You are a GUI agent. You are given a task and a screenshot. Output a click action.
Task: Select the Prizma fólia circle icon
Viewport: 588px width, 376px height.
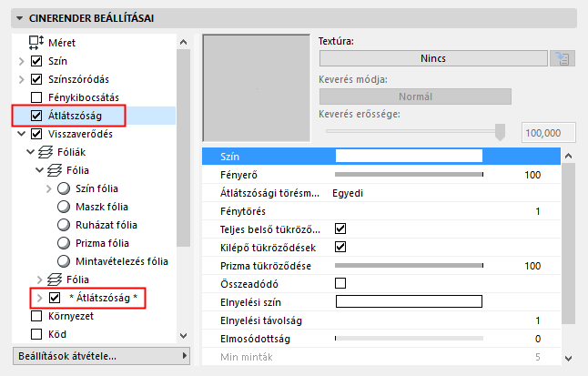tap(64, 243)
